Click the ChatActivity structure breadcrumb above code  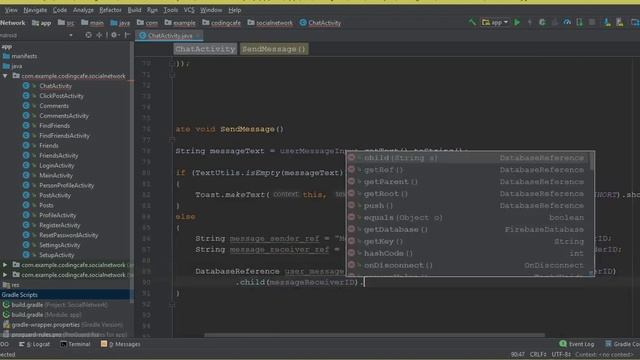[205, 49]
